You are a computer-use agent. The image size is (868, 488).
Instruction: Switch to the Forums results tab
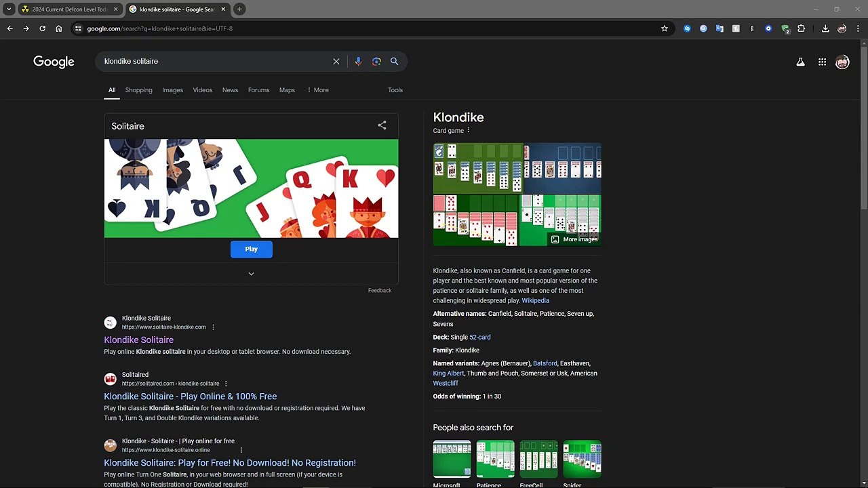pyautogui.click(x=258, y=90)
